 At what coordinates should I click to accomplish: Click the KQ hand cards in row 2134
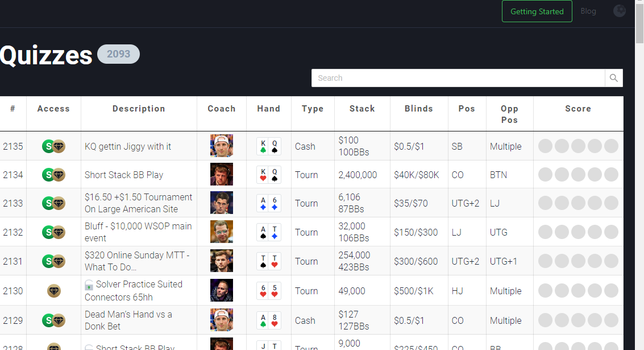click(x=269, y=175)
